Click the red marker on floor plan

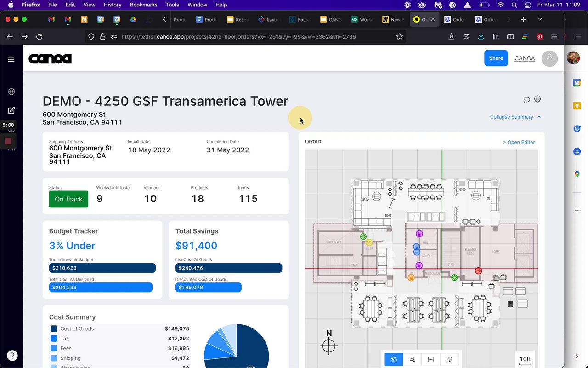click(478, 271)
